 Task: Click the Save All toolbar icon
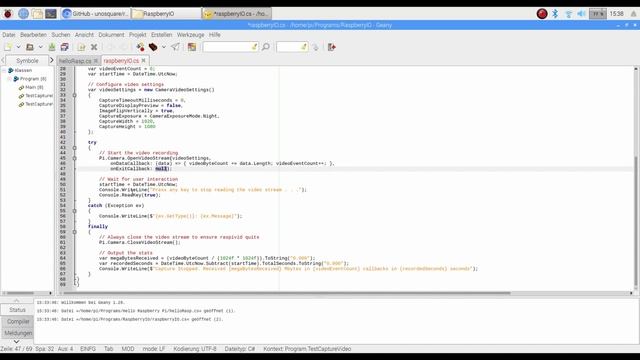point(64,47)
